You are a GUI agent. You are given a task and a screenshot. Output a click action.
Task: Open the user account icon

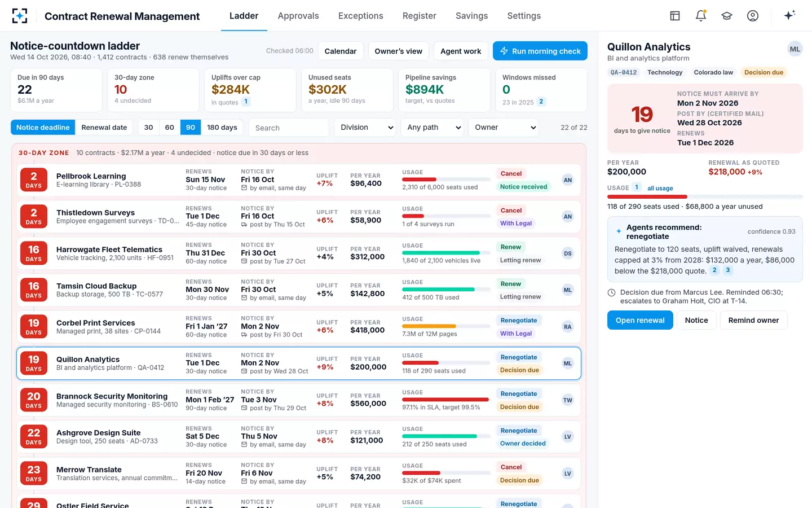click(753, 16)
